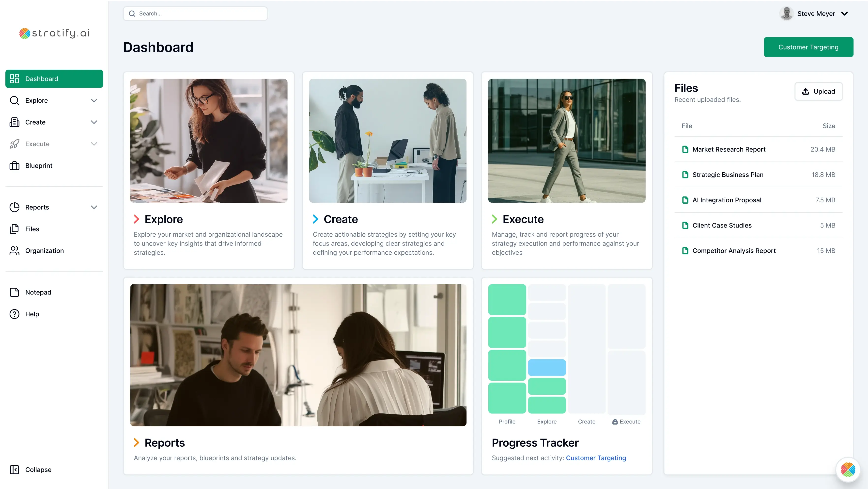The image size is (868, 489).
Task: Expand the Create sidebar submenu arrow
Action: (x=94, y=122)
